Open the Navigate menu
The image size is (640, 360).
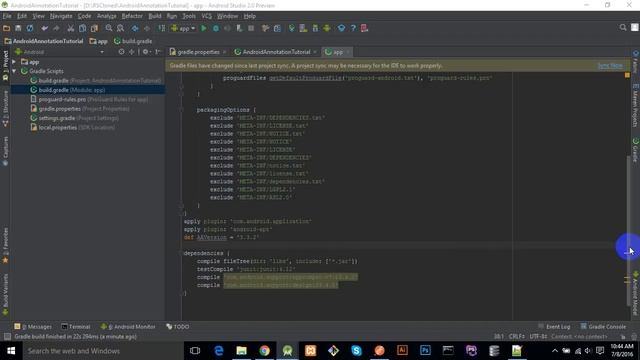point(61,16)
